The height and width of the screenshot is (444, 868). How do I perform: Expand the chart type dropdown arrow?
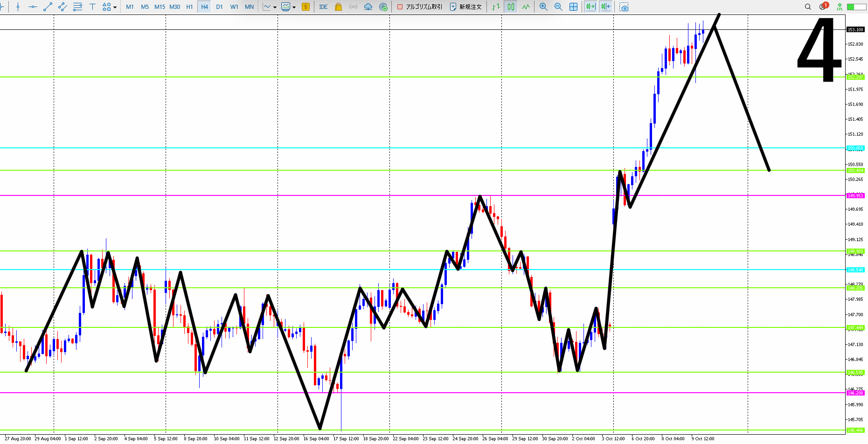pyautogui.click(x=275, y=7)
